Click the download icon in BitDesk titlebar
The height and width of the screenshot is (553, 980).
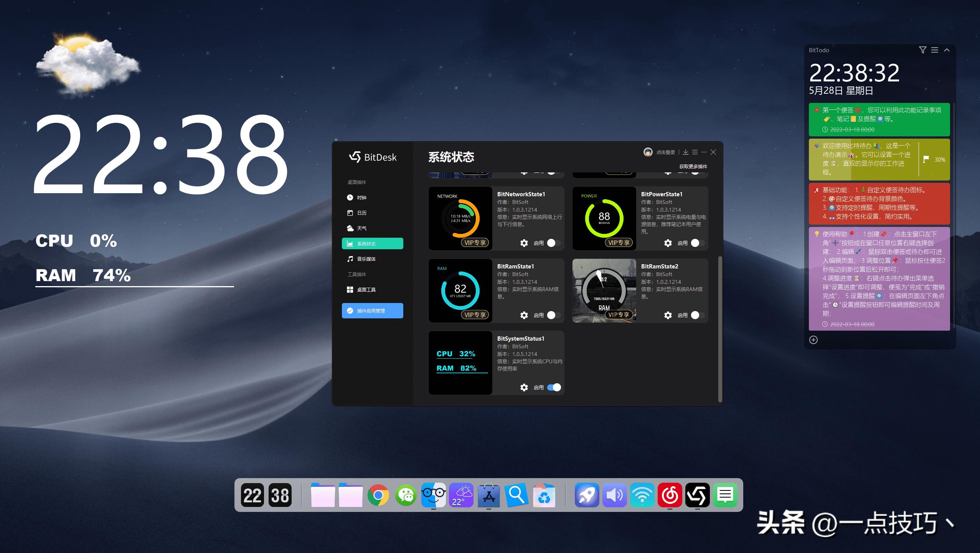tap(686, 152)
